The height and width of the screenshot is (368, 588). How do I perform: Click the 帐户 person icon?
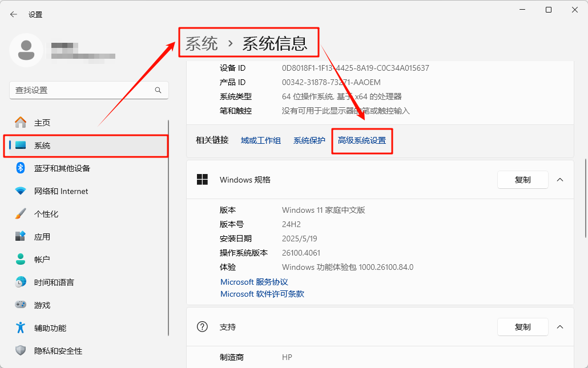21,259
